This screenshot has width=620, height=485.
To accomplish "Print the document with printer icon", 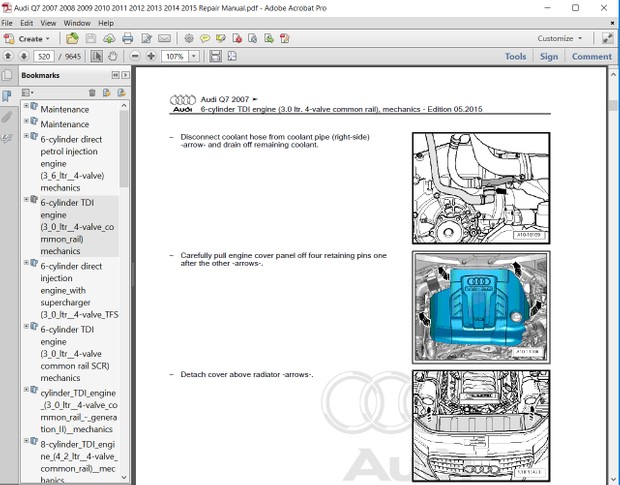I will click(127, 38).
